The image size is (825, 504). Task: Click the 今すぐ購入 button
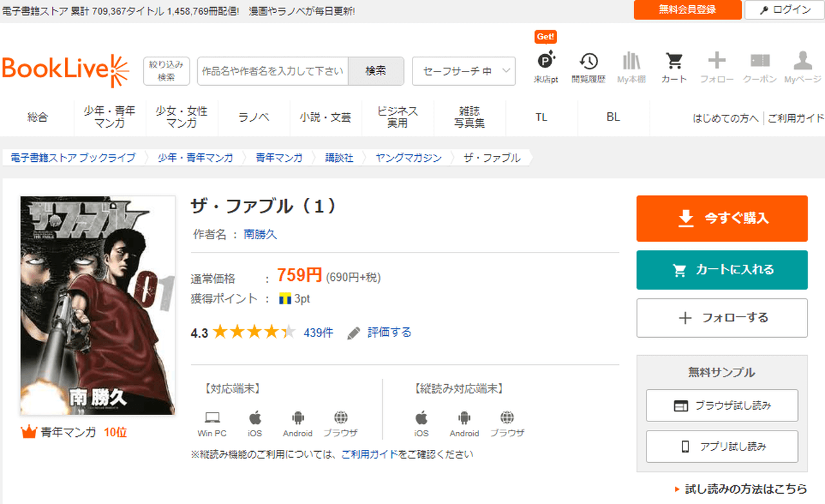[722, 218]
